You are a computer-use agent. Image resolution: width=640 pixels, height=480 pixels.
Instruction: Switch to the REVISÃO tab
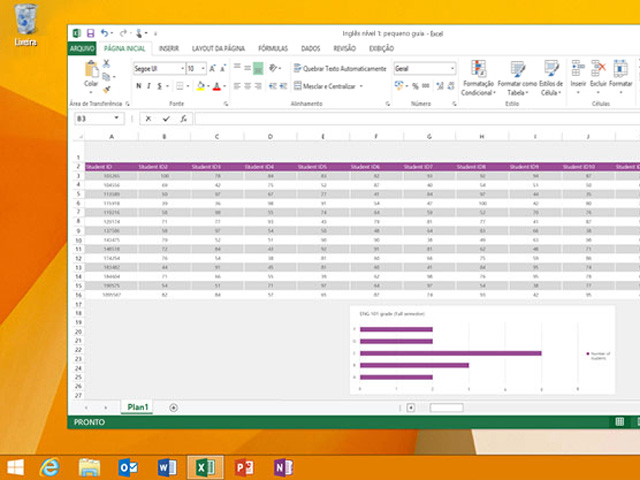tap(344, 49)
